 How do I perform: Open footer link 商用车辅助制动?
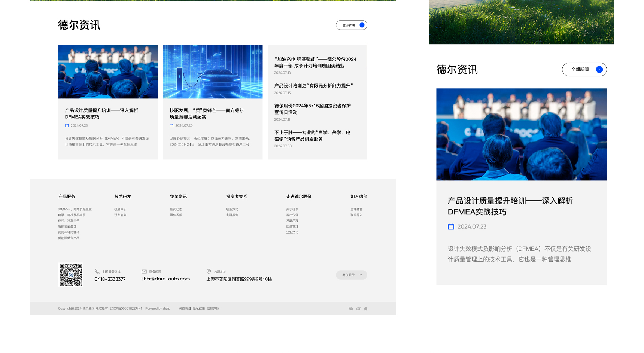point(69,232)
